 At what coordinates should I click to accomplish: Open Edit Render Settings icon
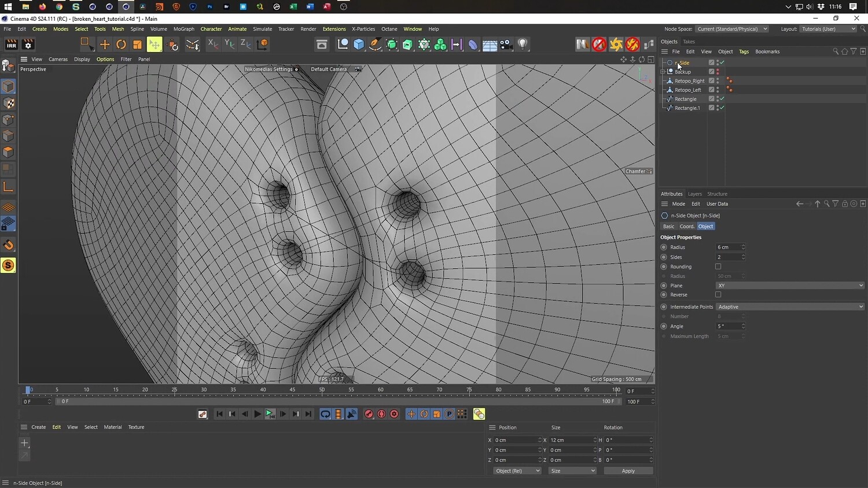click(28, 45)
